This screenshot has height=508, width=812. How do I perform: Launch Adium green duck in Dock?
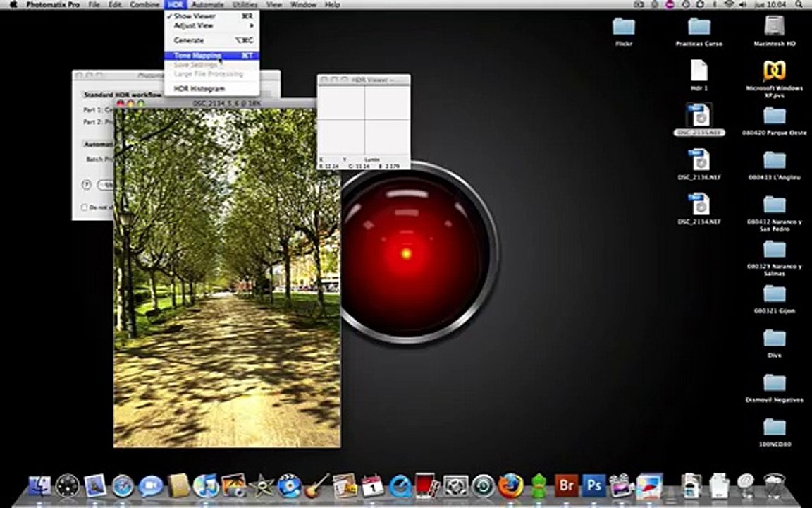[539, 486]
